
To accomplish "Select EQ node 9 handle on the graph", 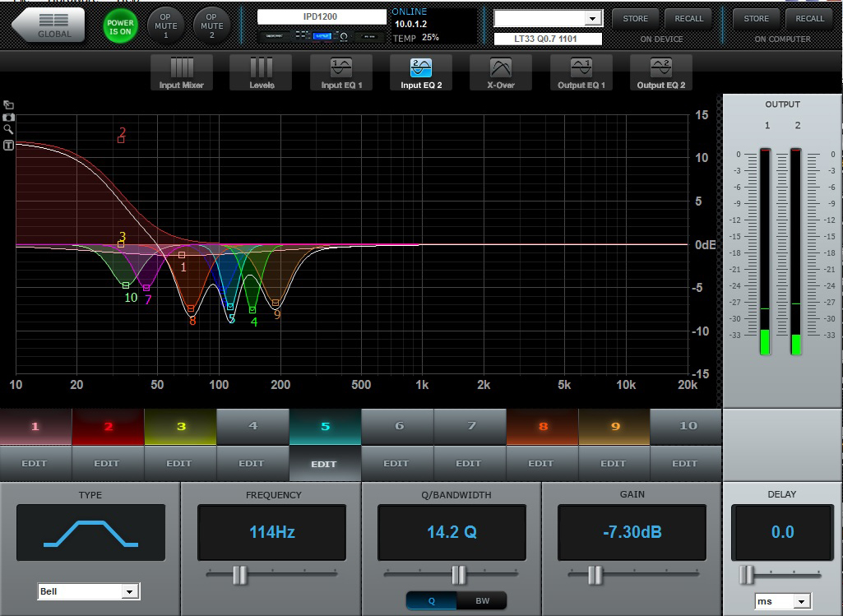I will (x=276, y=303).
